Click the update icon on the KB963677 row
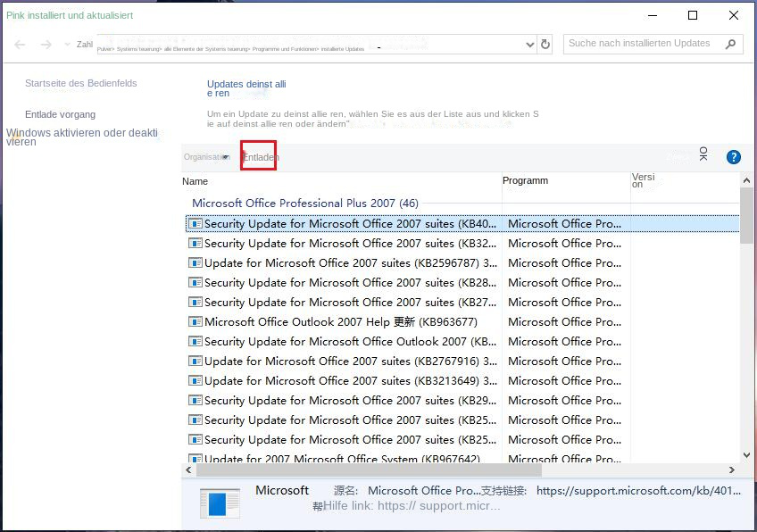Viewport: 757px width, 532px height. 195,322
